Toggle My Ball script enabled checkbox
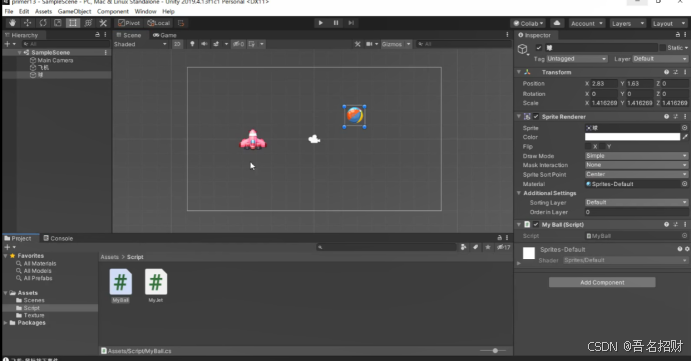 536,225
